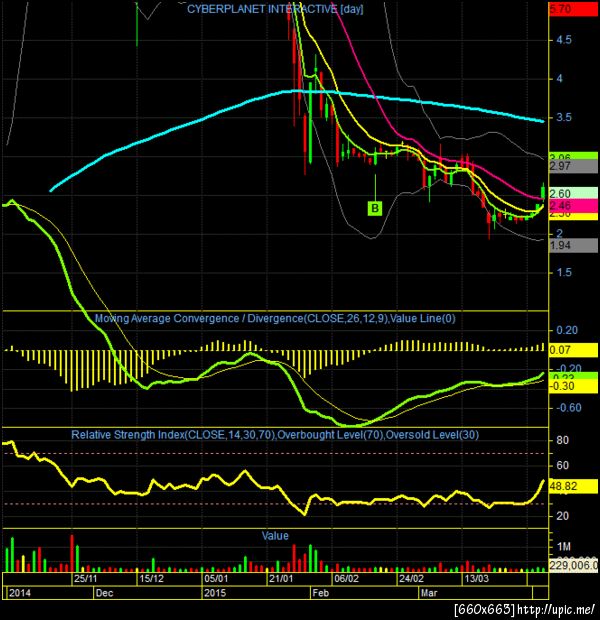Click the 05/01 date on the time axis
Viewport: 600px width, 620px height.
coord(216,579)
